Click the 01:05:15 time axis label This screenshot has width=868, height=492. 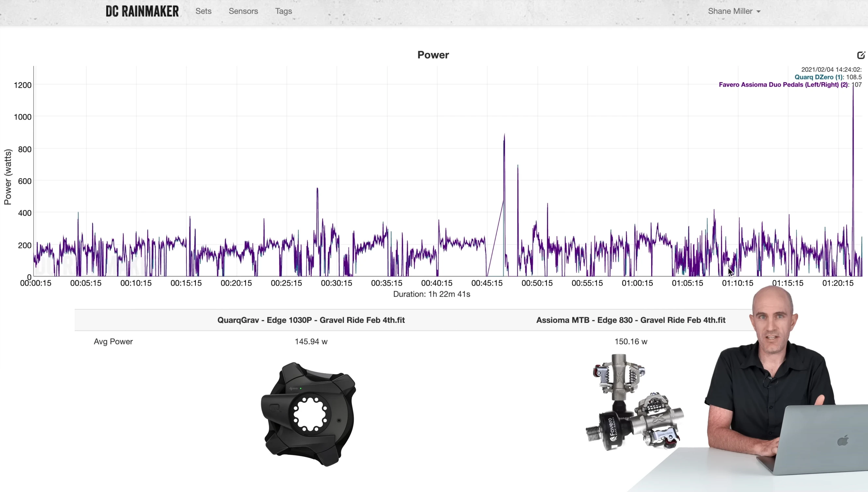pos(687,283)
